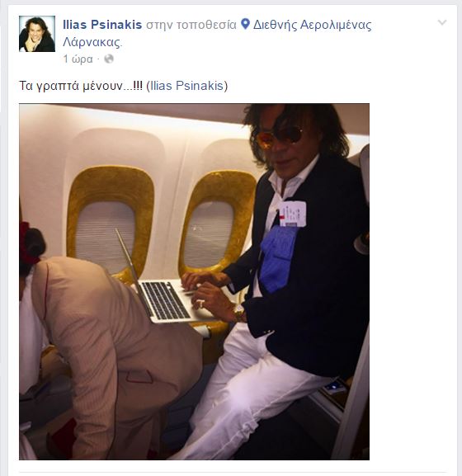Open the posted airplane cabin photo
Screen dimensions: 462x476
click(194, 281)
